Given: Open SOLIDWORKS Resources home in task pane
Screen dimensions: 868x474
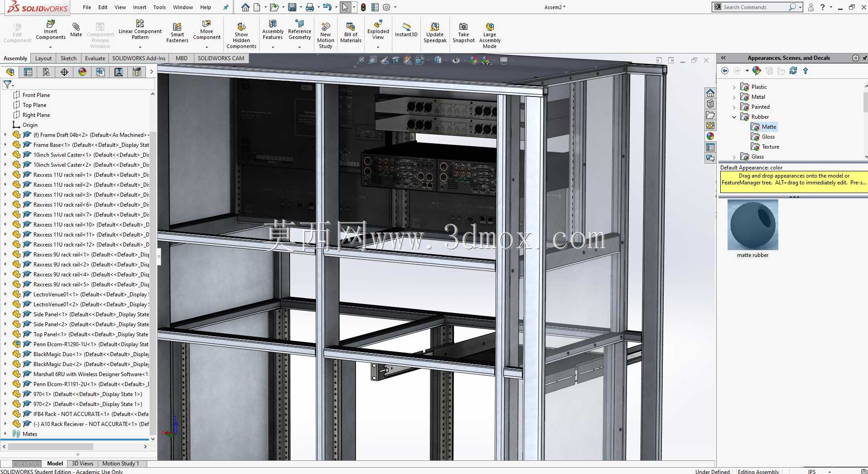Looking at the screenshot, I should point(710,93).
